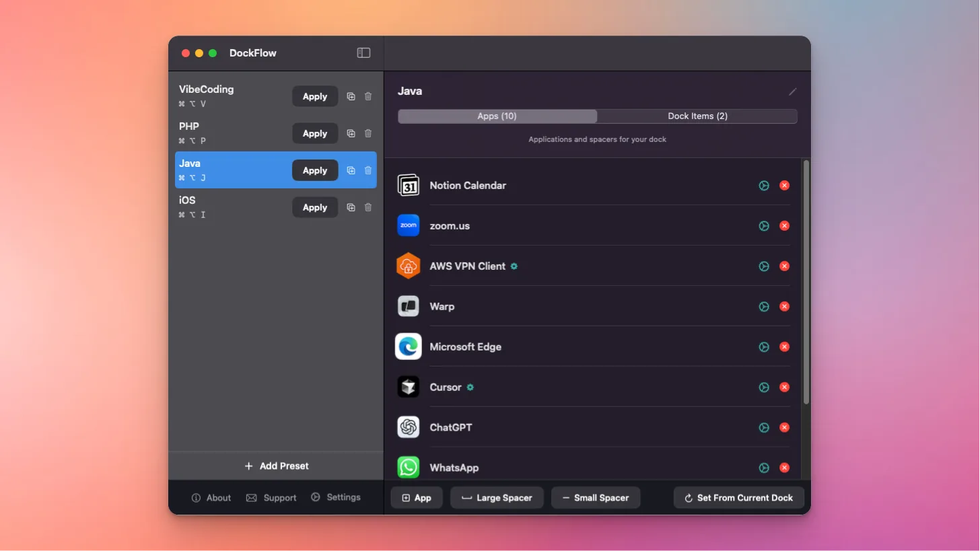
Task: Remove ChatGPT from the list
Action: pos(784,428)
